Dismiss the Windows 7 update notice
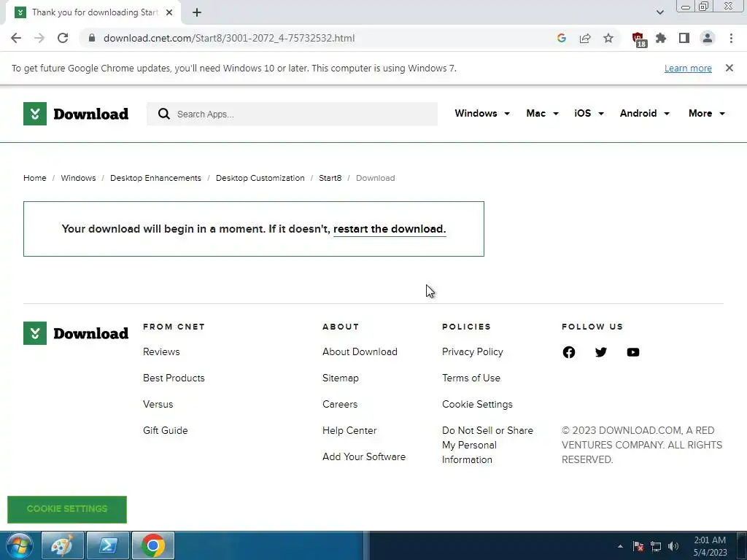 729,68
